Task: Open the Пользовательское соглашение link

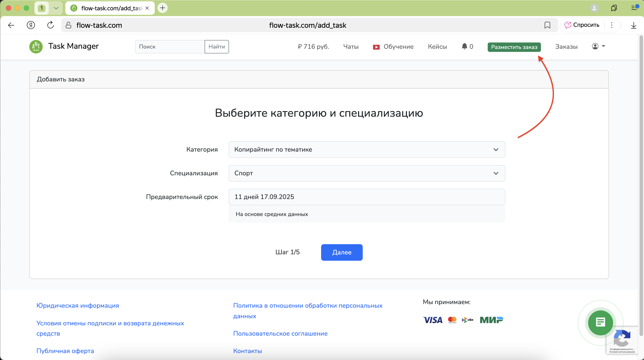Action: (280, 333)
